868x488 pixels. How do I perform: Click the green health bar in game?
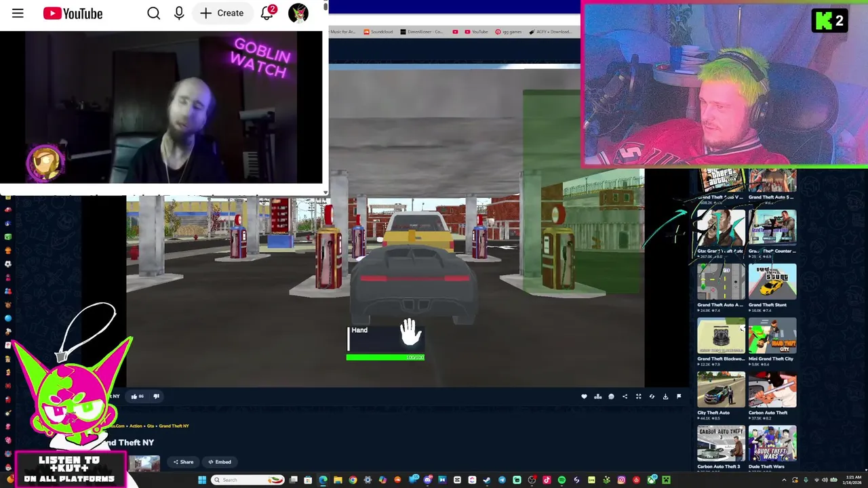[x=385, y=357]
